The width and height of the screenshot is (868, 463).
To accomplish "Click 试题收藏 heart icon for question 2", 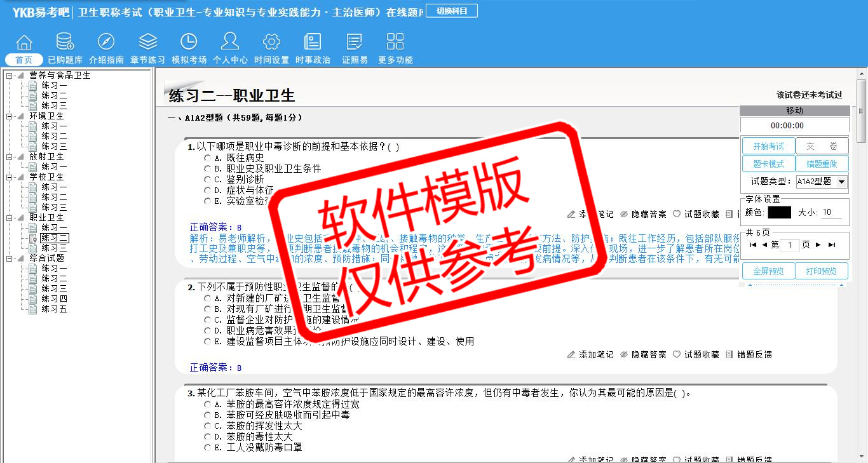I will coord(677,354).
